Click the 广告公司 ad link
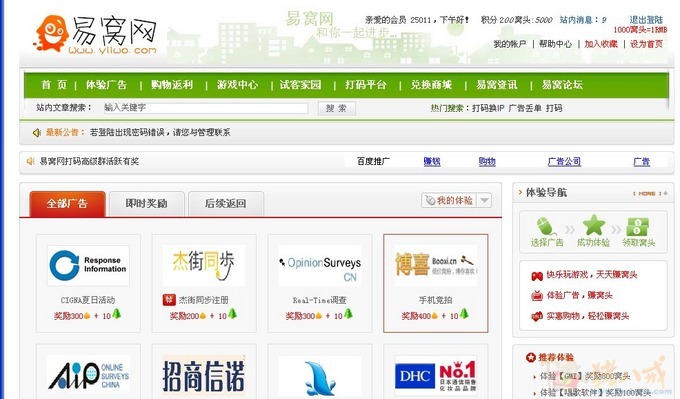This screenshot has width=680, height=399. coord(564,161)
